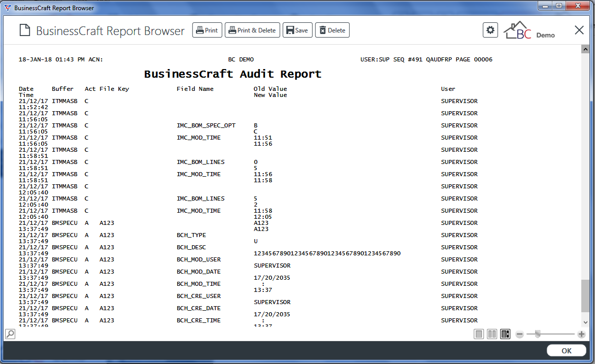Click the Print button
The image size is (595, 364).
207,30
